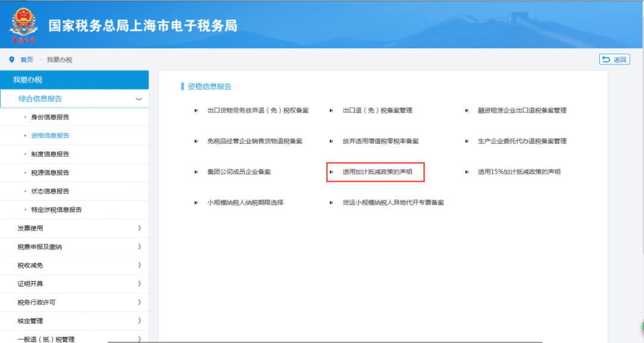Click arrow bullet before 出口退（免）税备案管理
The image size is (644, 343).
pos(331,110)
